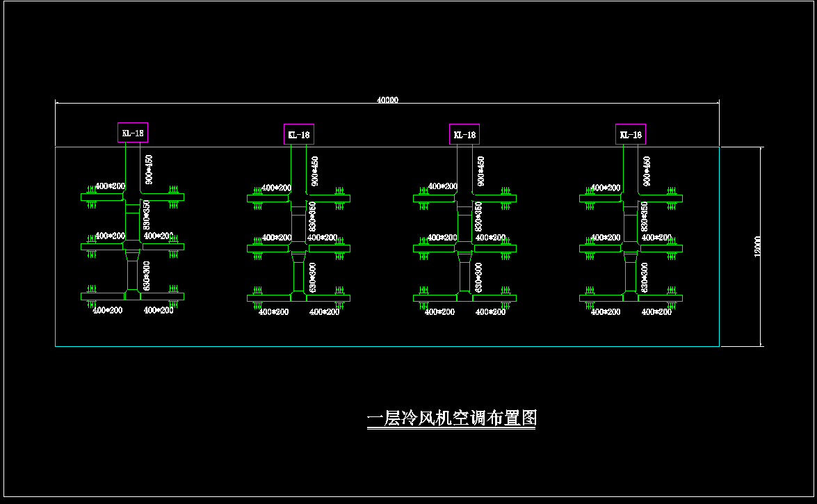
Task: Click the top 400*200 label beside the leftmost unit's riser
Action: pos(110,186)
